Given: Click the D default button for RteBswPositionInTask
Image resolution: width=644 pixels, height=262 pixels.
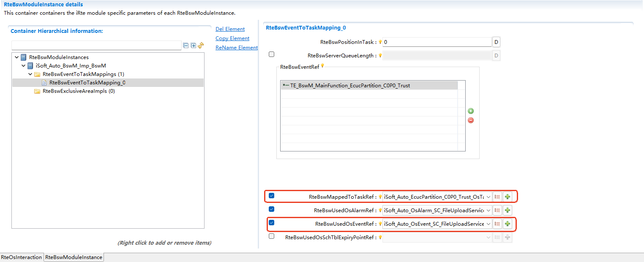Looking at the screenshot, I should click(497, 42).
